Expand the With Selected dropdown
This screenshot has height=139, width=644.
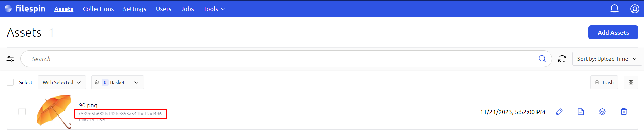click(x=62, y=82)
